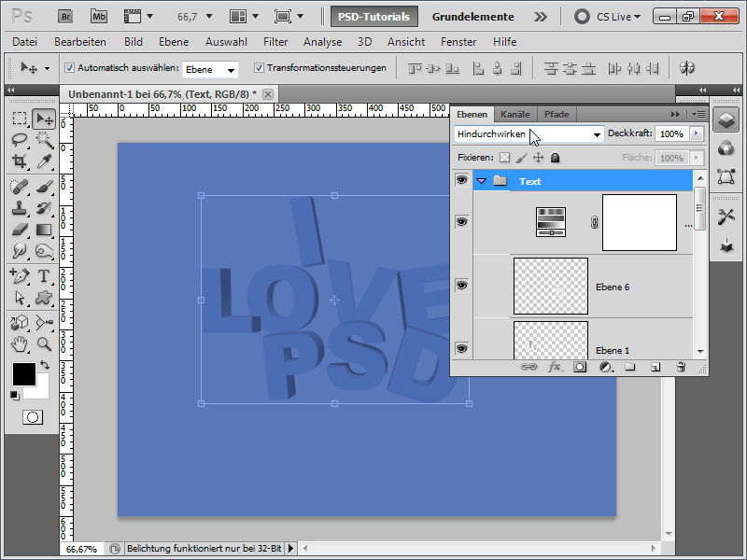The image size is (747, 560).
Task: Switch to the Pfade tab
Action: (x=557, y=114)
